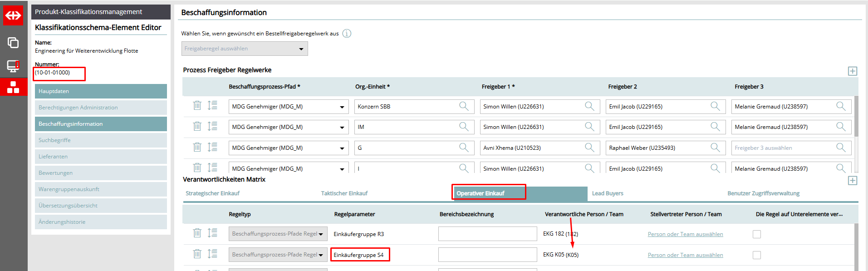This screenshot has width=868, height=271.
Task: Add new row to Prozess Freigeber Regelwerke
Action: (x=852, y=71)
